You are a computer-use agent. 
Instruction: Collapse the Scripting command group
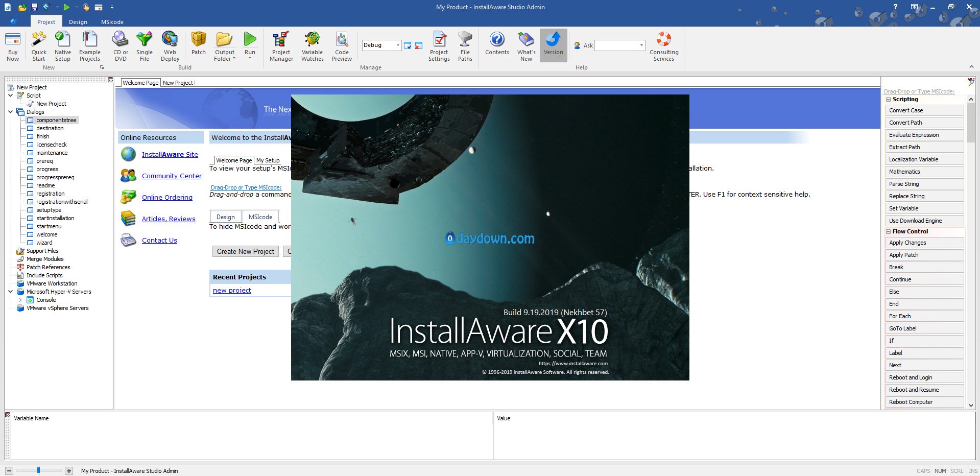click(x=888, y=100)
